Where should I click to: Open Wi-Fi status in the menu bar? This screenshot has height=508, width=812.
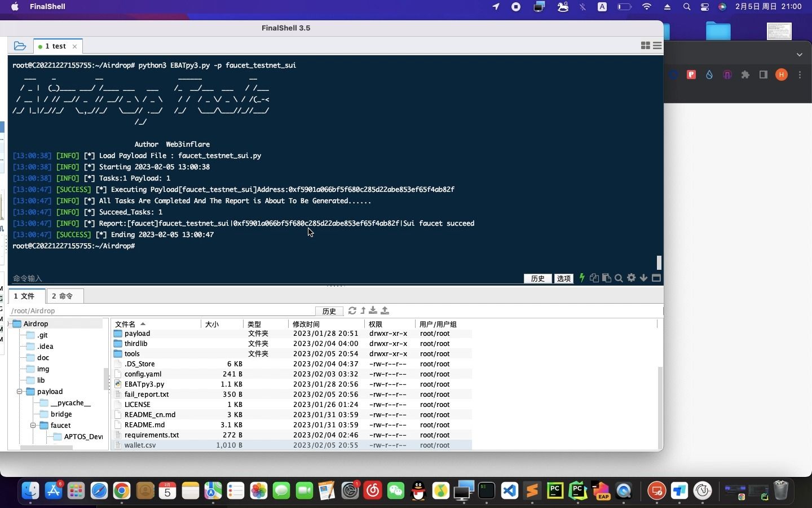point(647,7)
